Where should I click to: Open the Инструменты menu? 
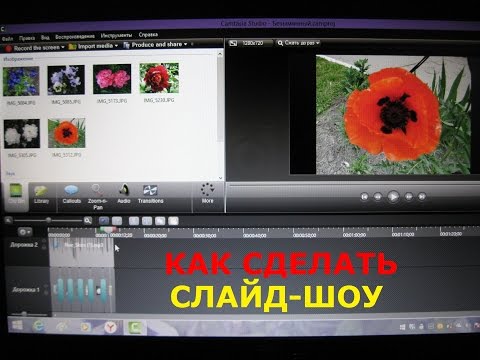click(x=116, y=35)
